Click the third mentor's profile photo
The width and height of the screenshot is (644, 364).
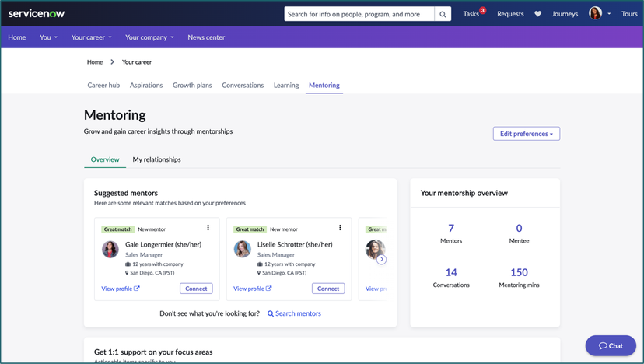click(x=375, y=250)
